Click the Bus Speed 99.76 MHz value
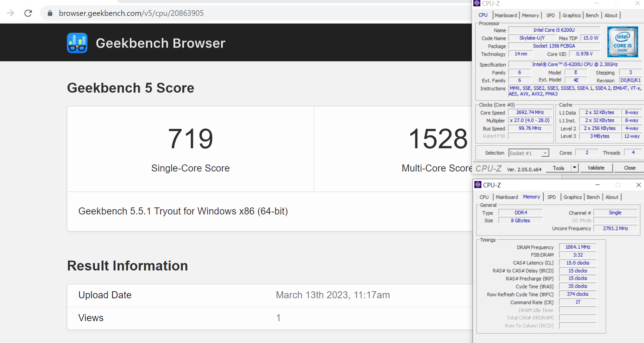This screenshot has height=343, width=644. [530, 129]
